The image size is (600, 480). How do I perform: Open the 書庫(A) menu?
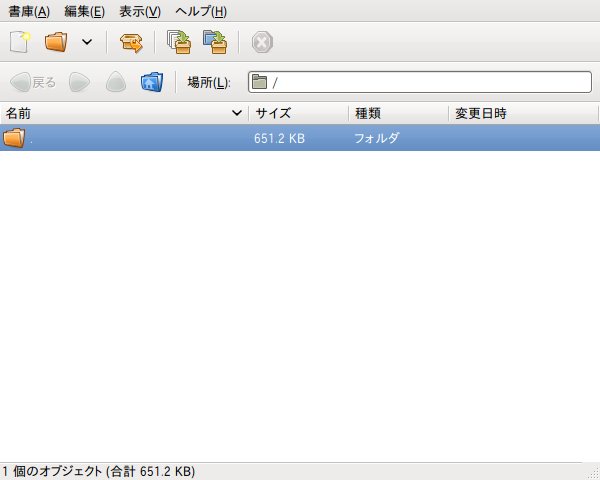pyautogui.click(x=29, y=11)
